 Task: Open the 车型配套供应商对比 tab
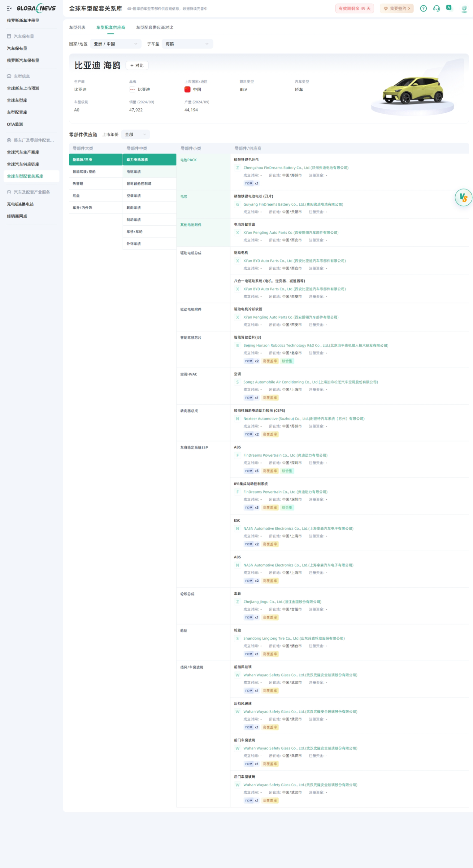point(155,28)
